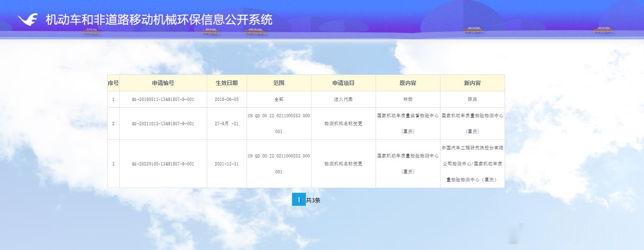Click new content starting 中国汽车工程研究院股份有限
The width and height of the screenshot is (644, 250).
pos(472,164)
